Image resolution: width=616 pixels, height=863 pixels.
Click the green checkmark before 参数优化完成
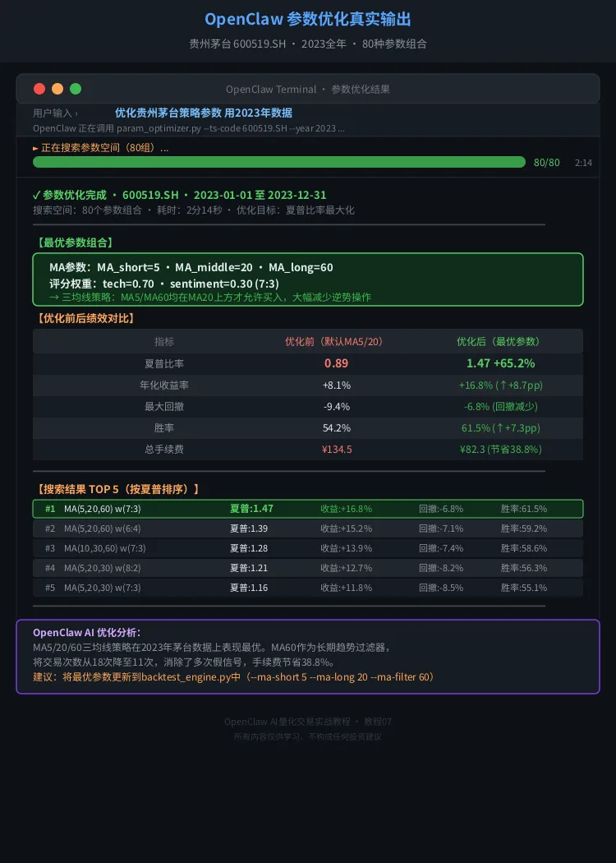coord(36,195)
